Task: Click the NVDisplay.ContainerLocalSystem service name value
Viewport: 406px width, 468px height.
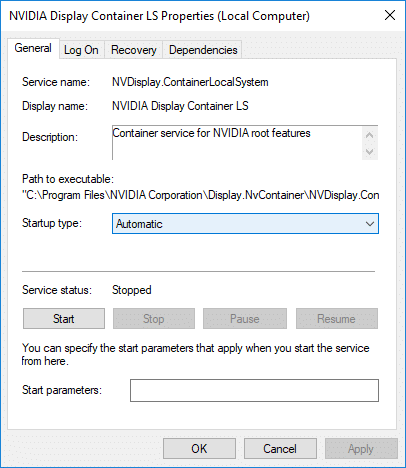Action: pos(190,82)
